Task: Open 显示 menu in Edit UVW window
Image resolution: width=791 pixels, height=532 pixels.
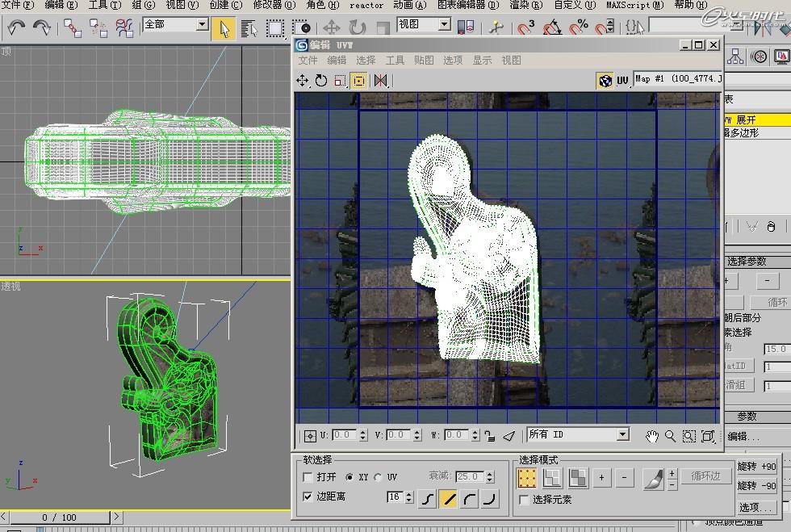Action: tap(482, 61)
